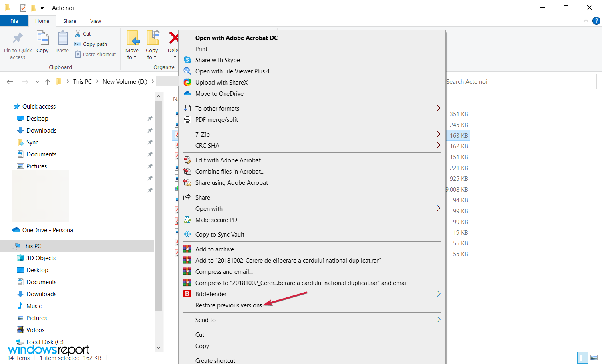Screen dimensions: 602x364
Task: Click the Forward navigation arrow
Action: coord(25,82)
